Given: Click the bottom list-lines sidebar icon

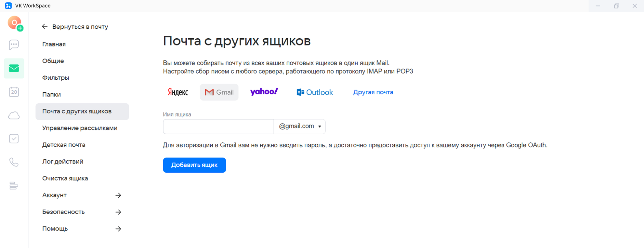Looking at the screenshot, I should pyautogui.click(x=14, y=186).
